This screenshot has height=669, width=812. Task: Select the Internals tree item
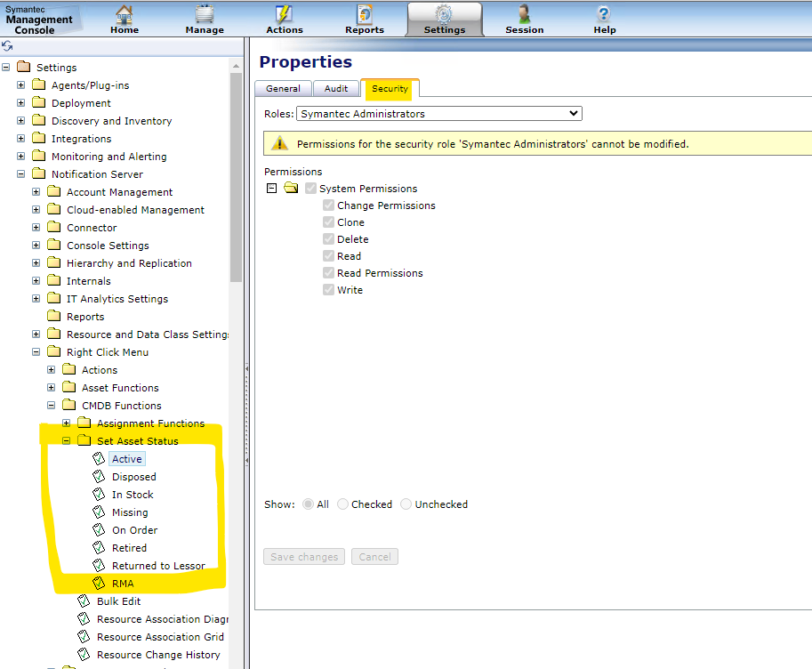(89, 281)
